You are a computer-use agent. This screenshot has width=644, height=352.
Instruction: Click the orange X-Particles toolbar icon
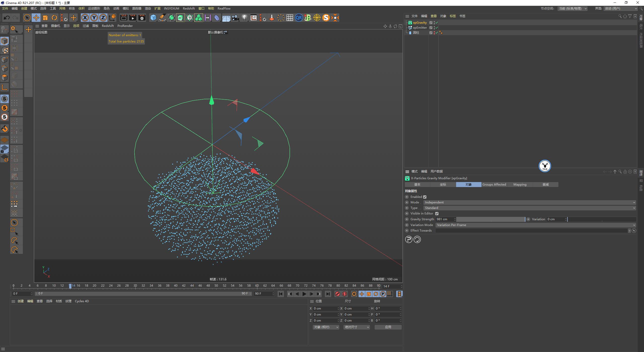coord(335,18)
